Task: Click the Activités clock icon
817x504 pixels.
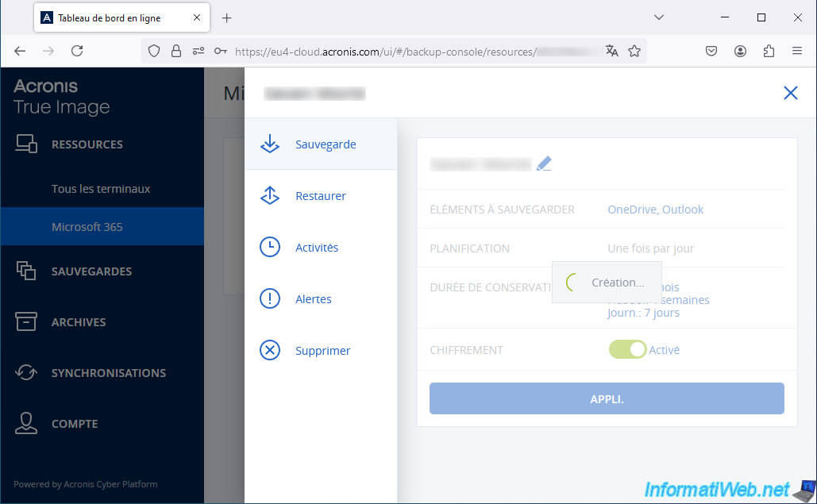Action: click(270, 248)
